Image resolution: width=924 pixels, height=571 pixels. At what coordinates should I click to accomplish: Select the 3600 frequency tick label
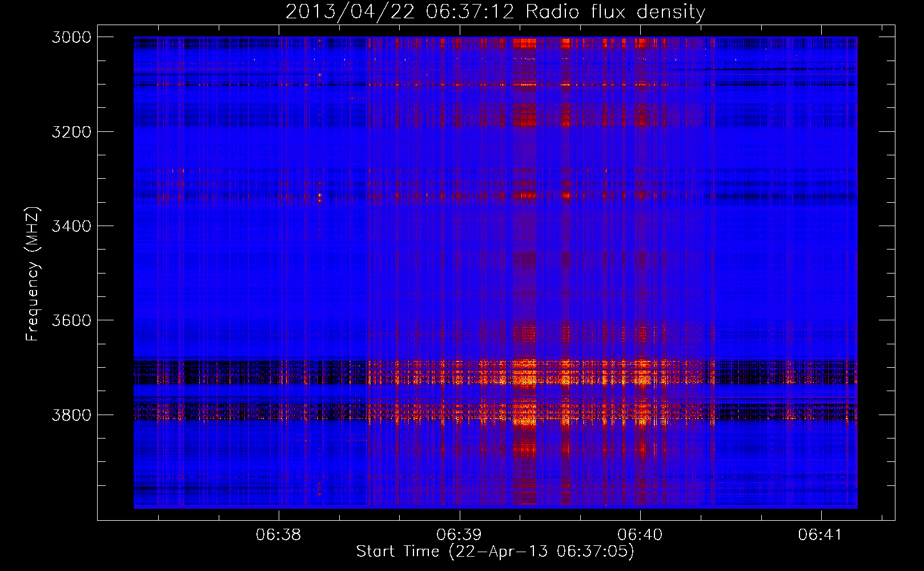(x=71, y=320)
